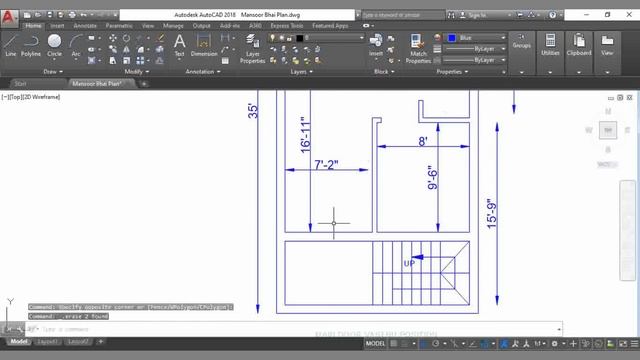
Task: Toggle object snap in status bar
Action: tap(484, 344)
